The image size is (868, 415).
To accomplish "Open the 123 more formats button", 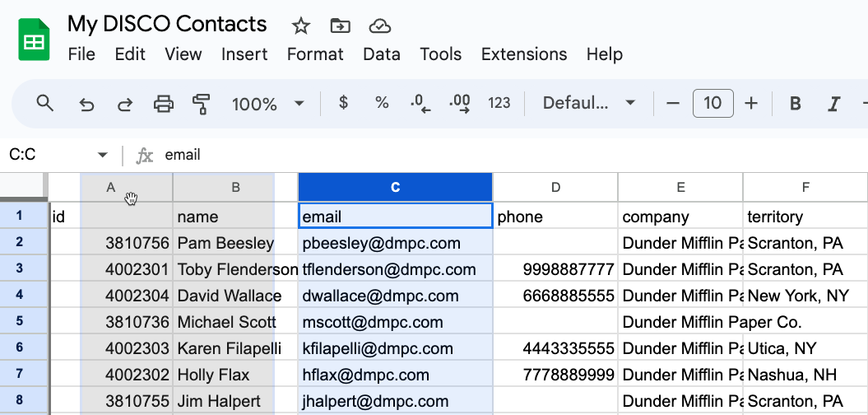I will pyautogui.click(x=499, y=103).
